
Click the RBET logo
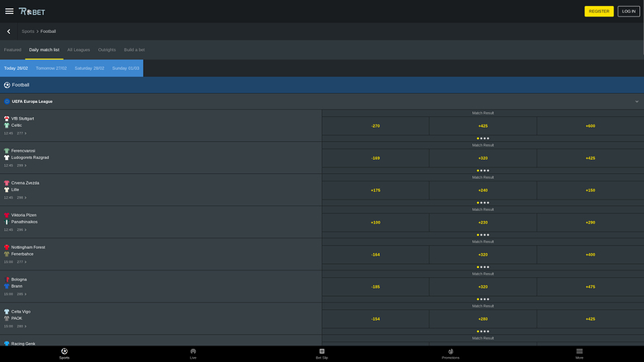tap(31, 12)
